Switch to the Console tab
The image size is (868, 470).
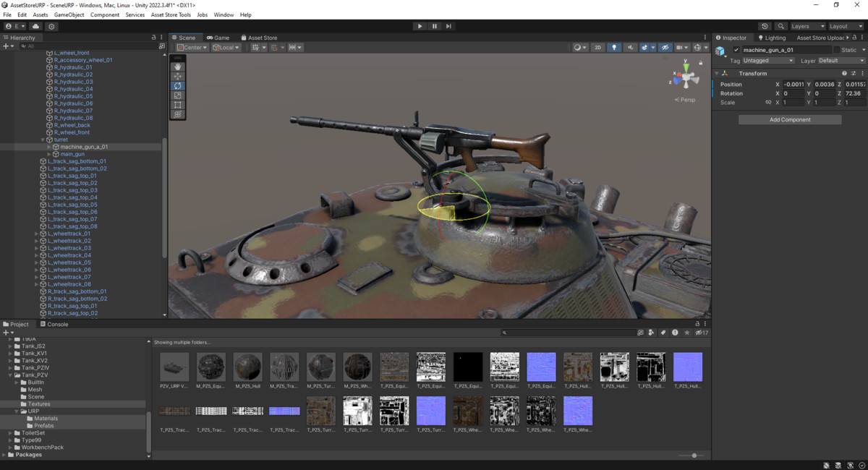pyautogui.click(x=54, y=323)
